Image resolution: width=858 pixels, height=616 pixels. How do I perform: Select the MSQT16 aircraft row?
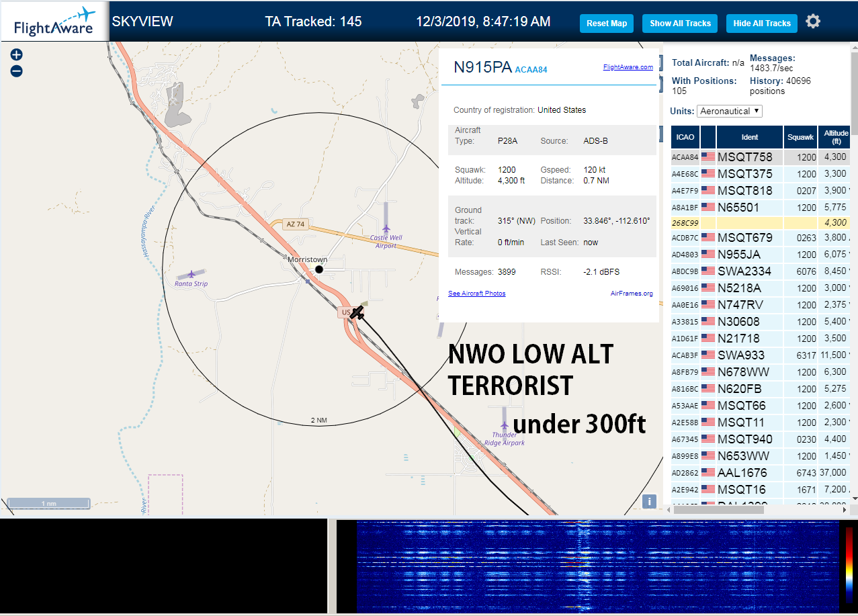(x=761, y=490)
